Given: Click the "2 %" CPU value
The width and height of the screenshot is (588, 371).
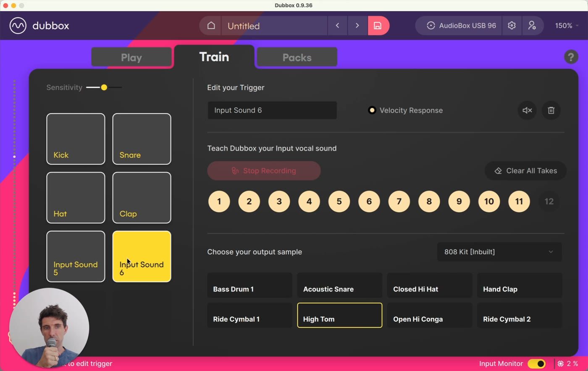Looking at the screenshot, I should pyautogui.click(x=572, y=363).
